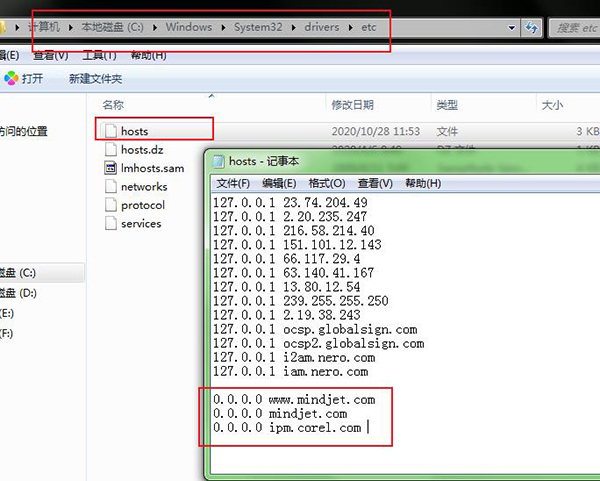Viewport: 600px width, 481px height.
Task: Click System32 in the address path
Action: tap(258, 27)
